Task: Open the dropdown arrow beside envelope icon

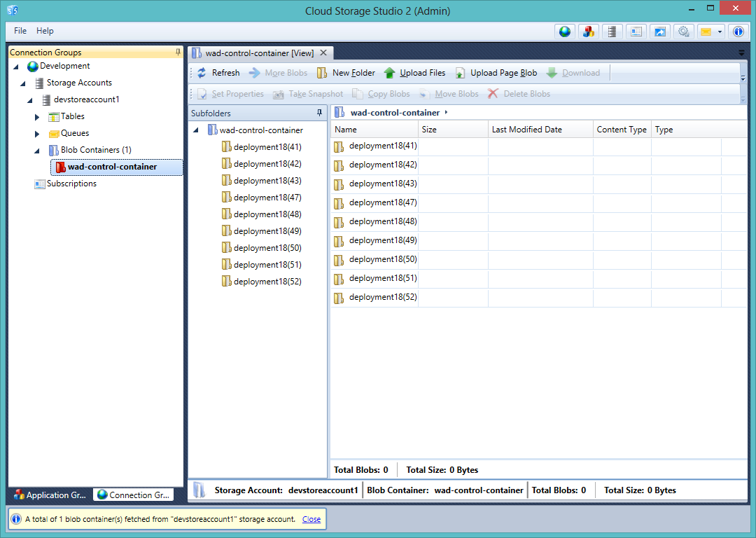Action: [x=720, y=32]
